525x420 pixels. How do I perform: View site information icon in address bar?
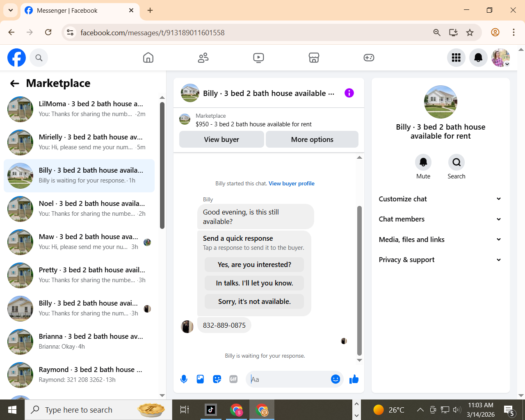pyautogui.click(x=70, y=32)
